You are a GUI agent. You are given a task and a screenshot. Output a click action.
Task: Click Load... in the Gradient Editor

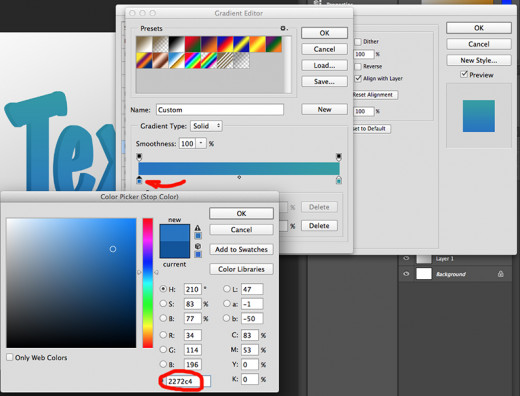pos(324,65)
